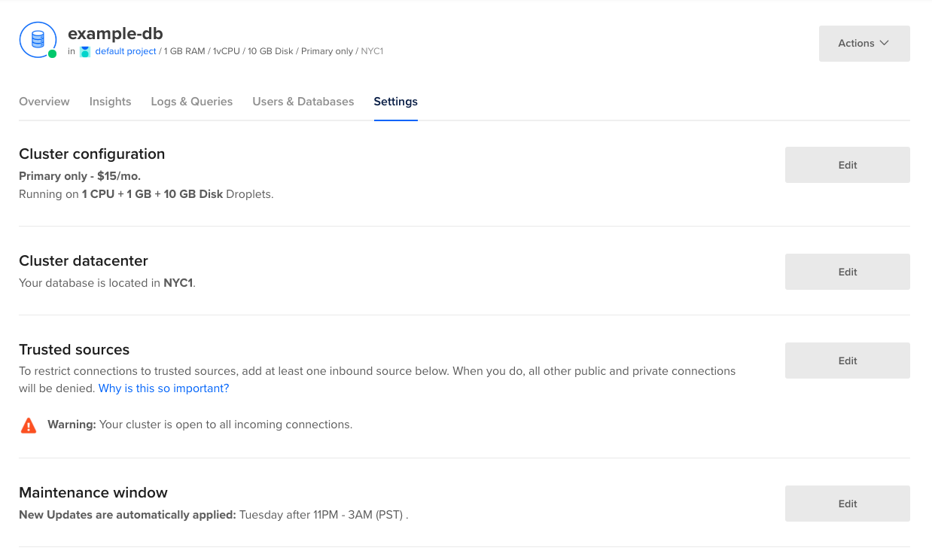The image size is (932, 560).
Task: Go to Logs & Queries tab
Action: click(192, 102)
